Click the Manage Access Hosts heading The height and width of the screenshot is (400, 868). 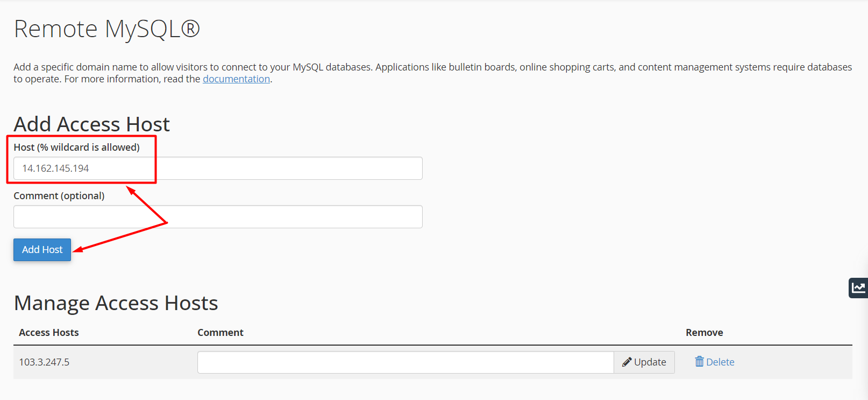[116, 303]
